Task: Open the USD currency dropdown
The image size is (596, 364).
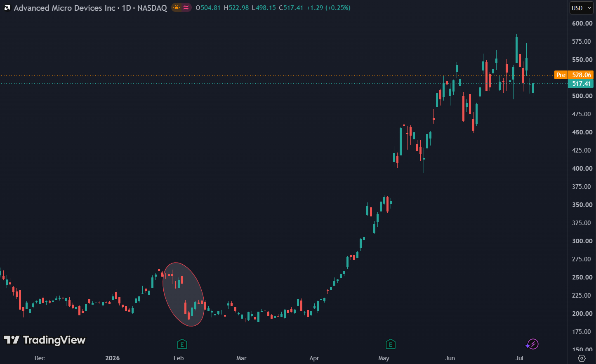Action: pyautogui.click(x=582, y=8)
